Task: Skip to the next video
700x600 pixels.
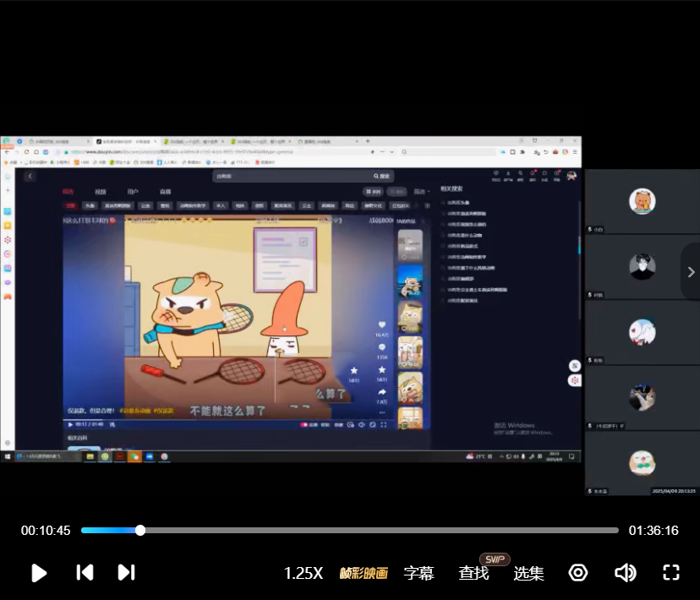Action: tap(126, 572)
